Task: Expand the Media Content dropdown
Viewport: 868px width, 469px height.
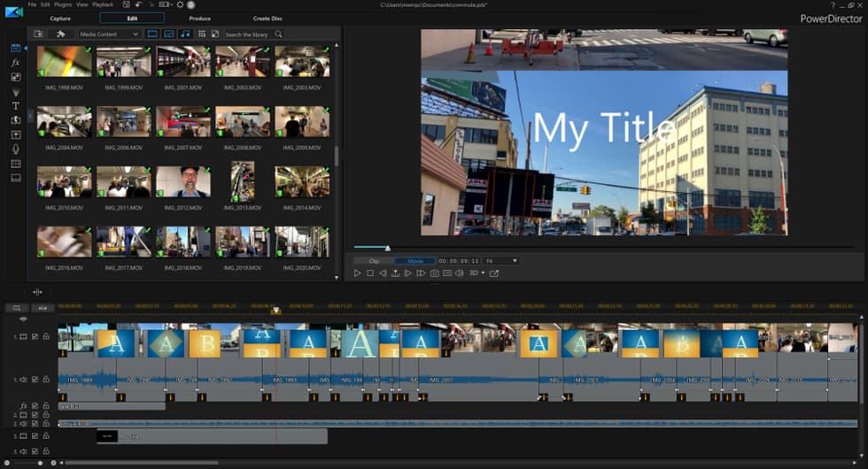Action: 110,34
